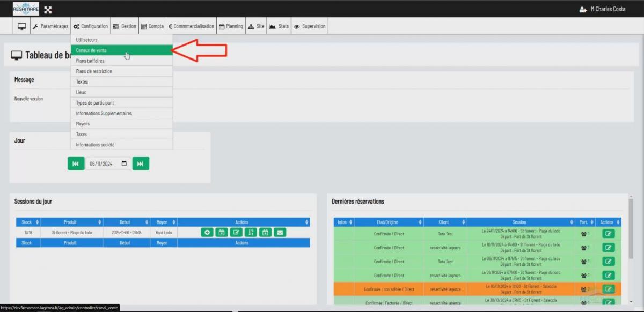The height and width of the screenshot is (312, 644).
Task: Click the plus action for St florent session
Action: tap(207, 232)
